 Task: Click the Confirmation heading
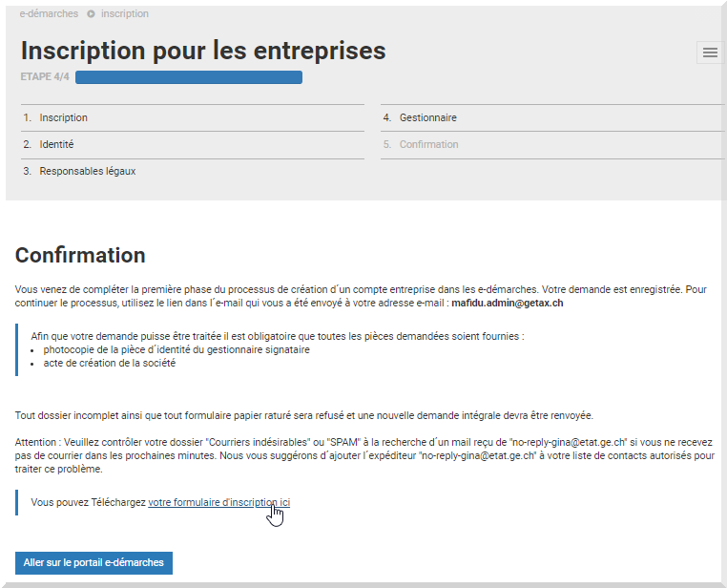[80, 255]
